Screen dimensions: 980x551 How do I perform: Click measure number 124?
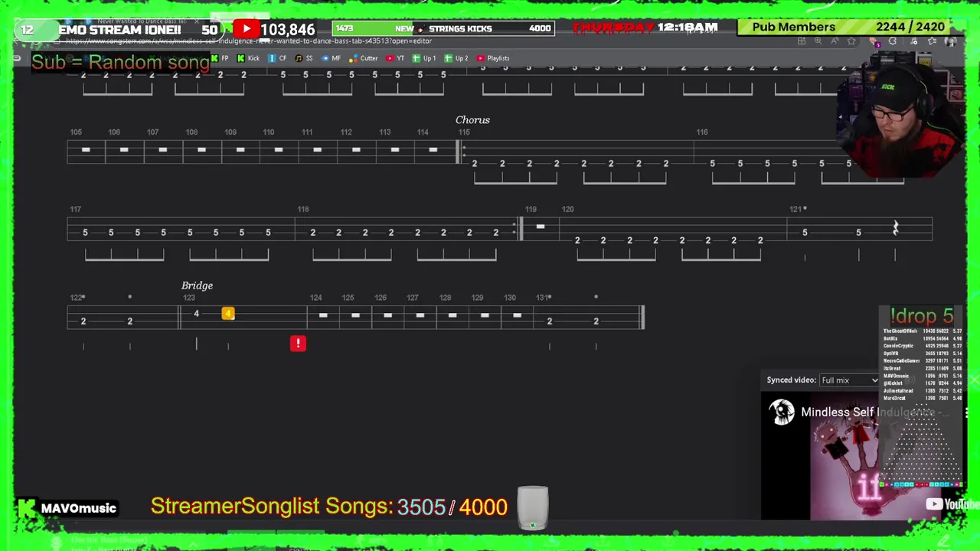point(315,298)
